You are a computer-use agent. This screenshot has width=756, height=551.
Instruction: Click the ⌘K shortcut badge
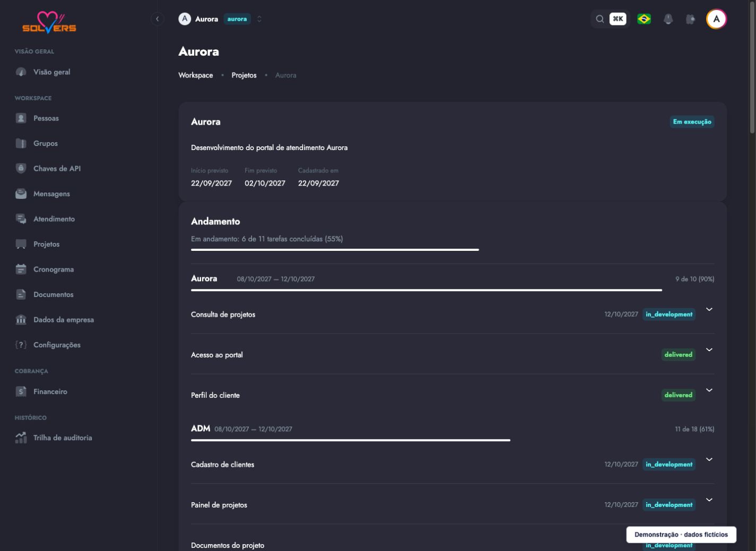[618, 19]
